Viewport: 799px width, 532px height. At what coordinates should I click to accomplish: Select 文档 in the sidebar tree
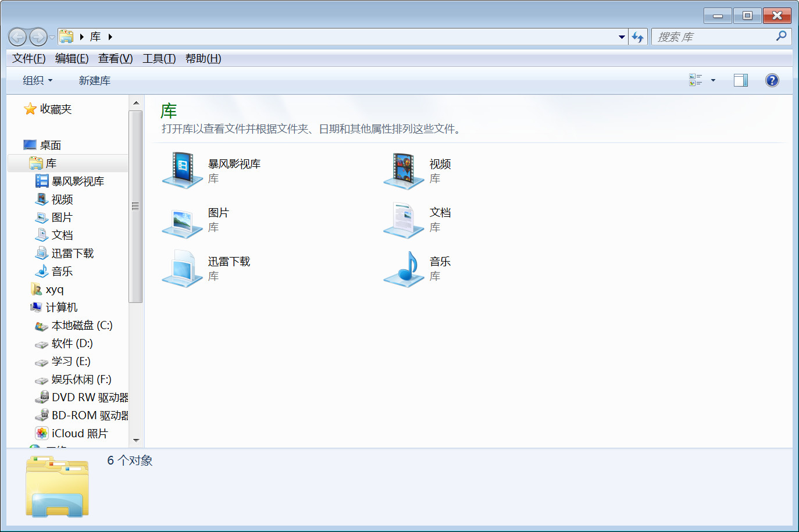pos(54,235)
